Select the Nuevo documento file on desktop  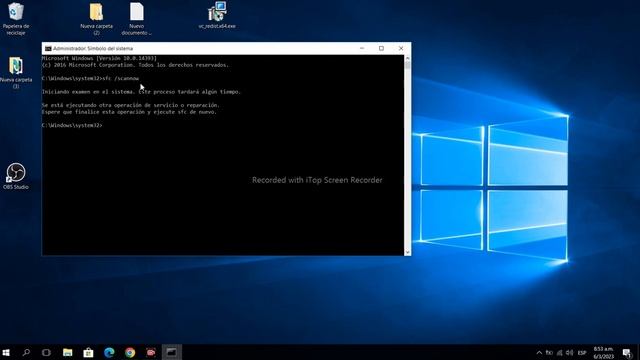[x=136, y=18]
